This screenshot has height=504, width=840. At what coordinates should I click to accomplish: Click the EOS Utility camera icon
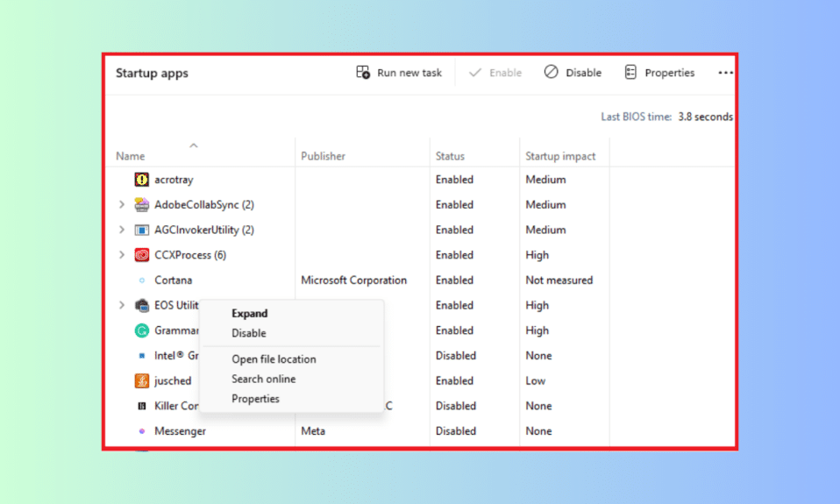[141, 305]
